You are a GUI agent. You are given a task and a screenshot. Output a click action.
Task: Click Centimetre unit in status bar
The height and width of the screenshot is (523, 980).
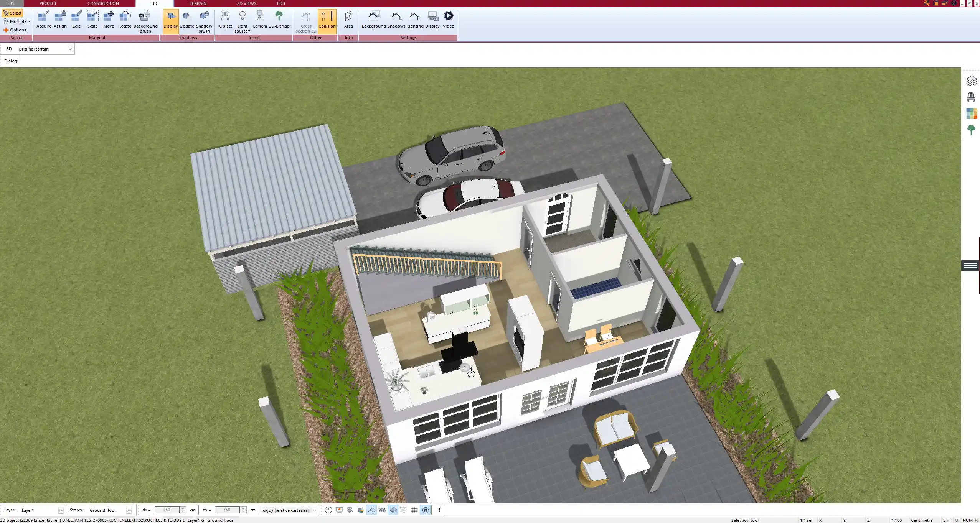coord(921,520)
